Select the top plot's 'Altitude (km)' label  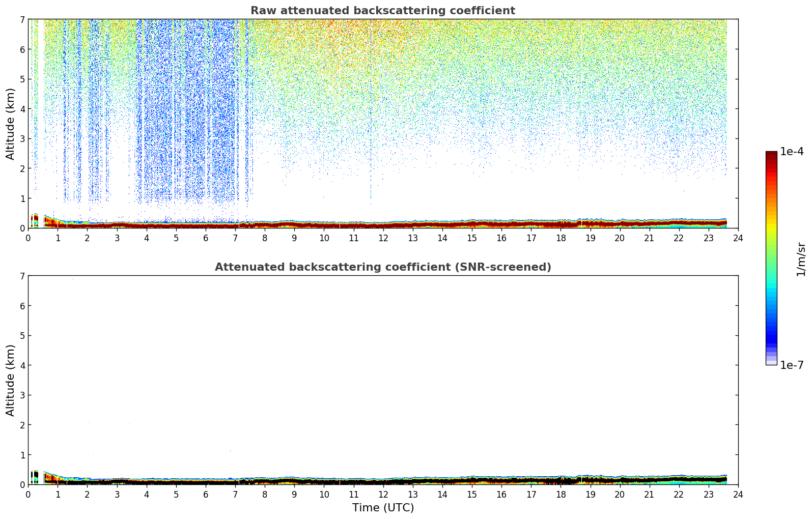tap(11, 124)
